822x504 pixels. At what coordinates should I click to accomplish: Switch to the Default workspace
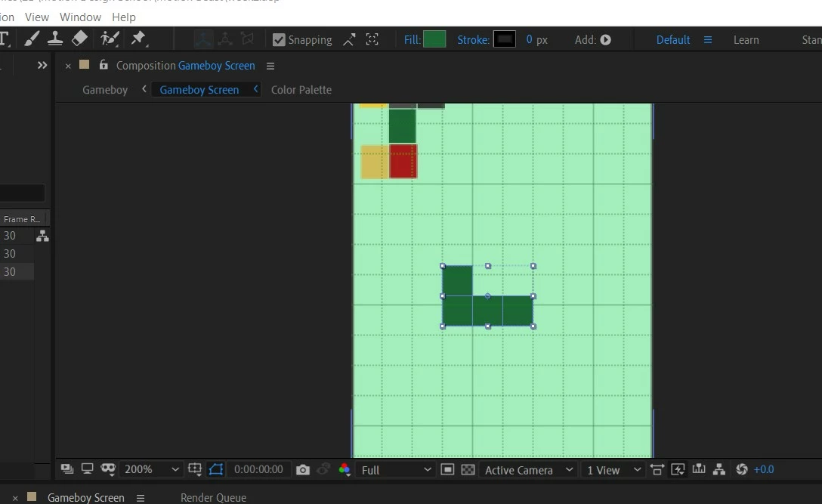pyautogui.click(x=673, y=40)
